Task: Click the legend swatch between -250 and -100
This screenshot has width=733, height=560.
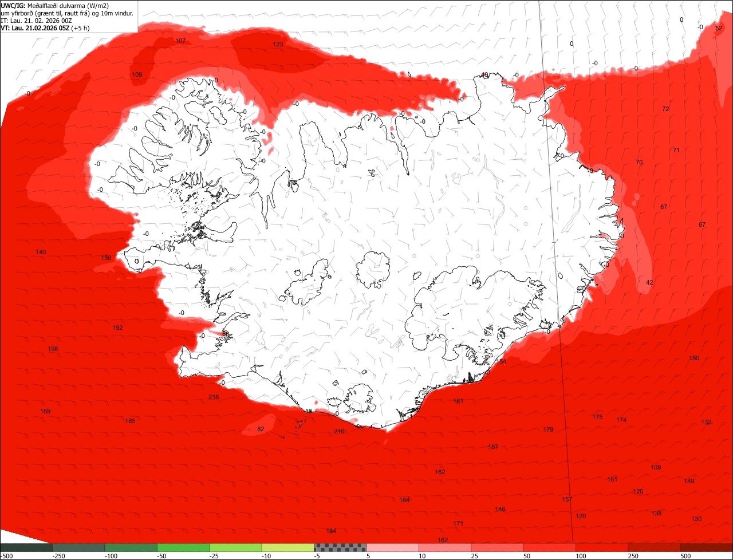Action: coord(78,547)
